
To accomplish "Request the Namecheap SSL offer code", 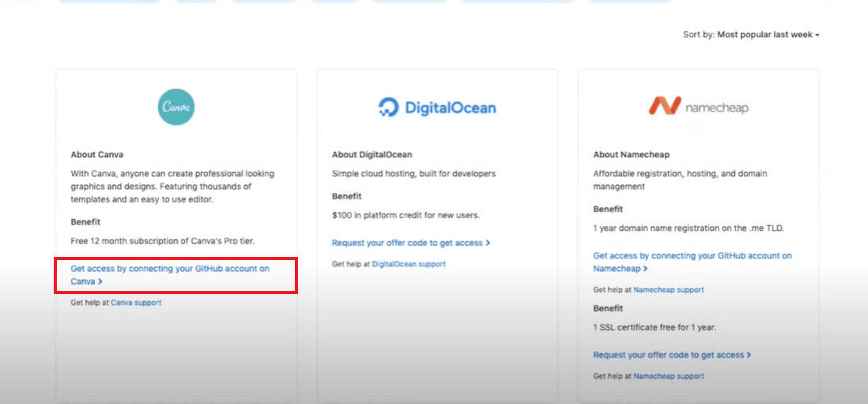I will coord(672,355).
